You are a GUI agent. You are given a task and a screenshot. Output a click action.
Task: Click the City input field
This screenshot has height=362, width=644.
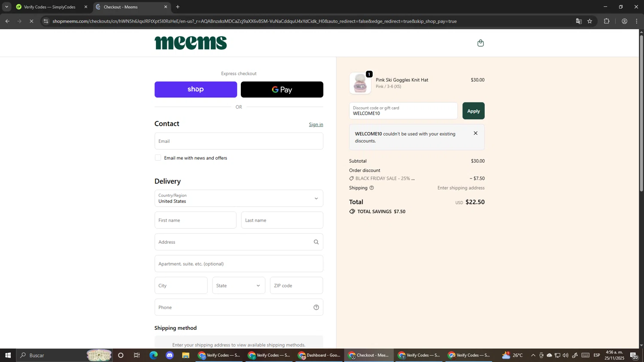pyautogui.click(x=181, y=286)
